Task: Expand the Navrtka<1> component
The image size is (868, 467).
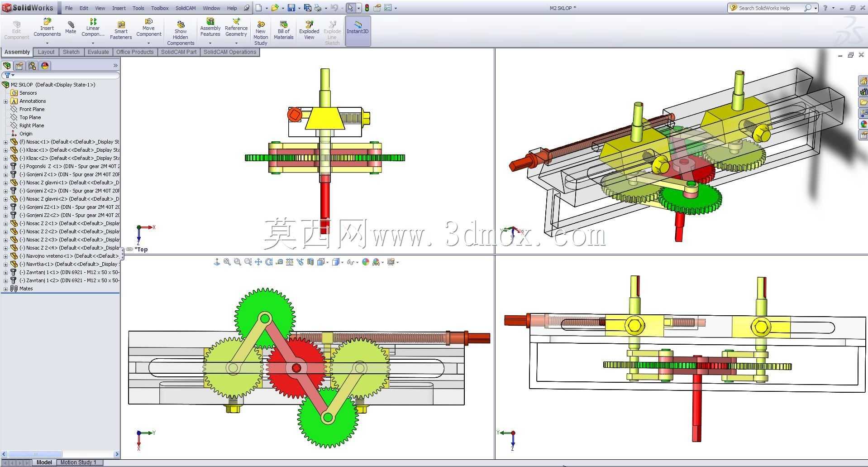Action: pos(5,265)
